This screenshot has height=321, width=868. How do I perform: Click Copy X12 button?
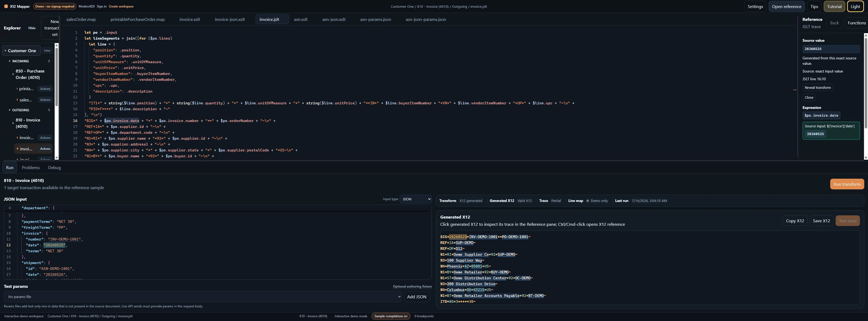pyautogui.click(x=795, y=221)
